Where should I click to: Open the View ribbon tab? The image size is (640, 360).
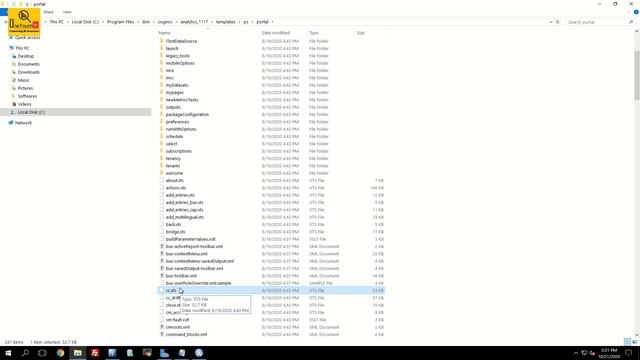tap(67, 12)
